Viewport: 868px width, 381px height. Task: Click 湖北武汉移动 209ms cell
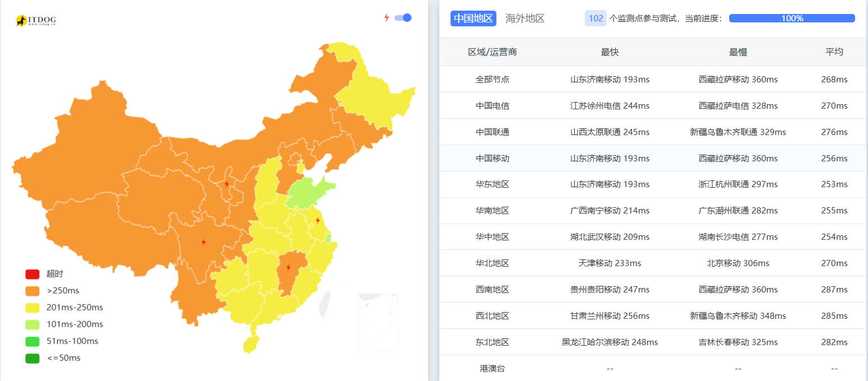coord(610,237)
